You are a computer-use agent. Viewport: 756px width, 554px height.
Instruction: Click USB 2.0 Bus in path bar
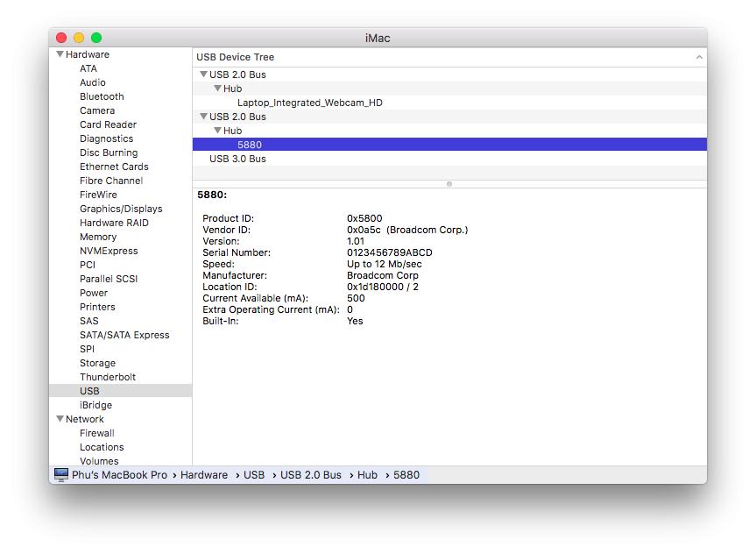click(x=310, y=475)
